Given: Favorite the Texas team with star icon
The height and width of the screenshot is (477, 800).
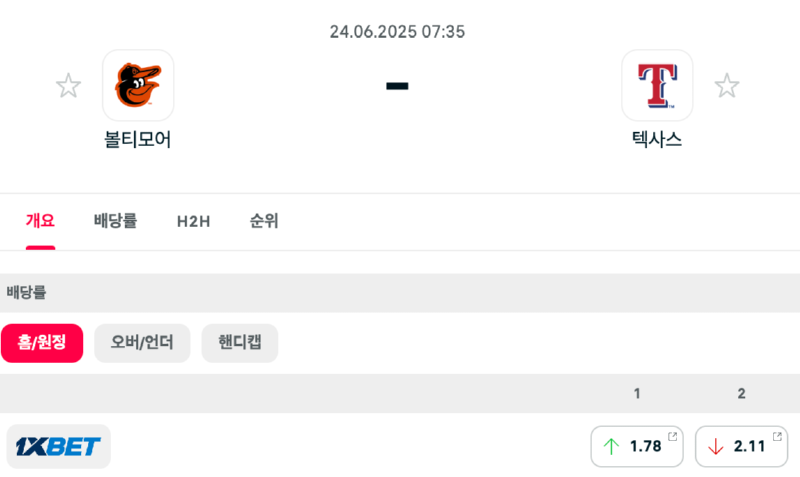Looking at the screenshot, I should 727,86.
